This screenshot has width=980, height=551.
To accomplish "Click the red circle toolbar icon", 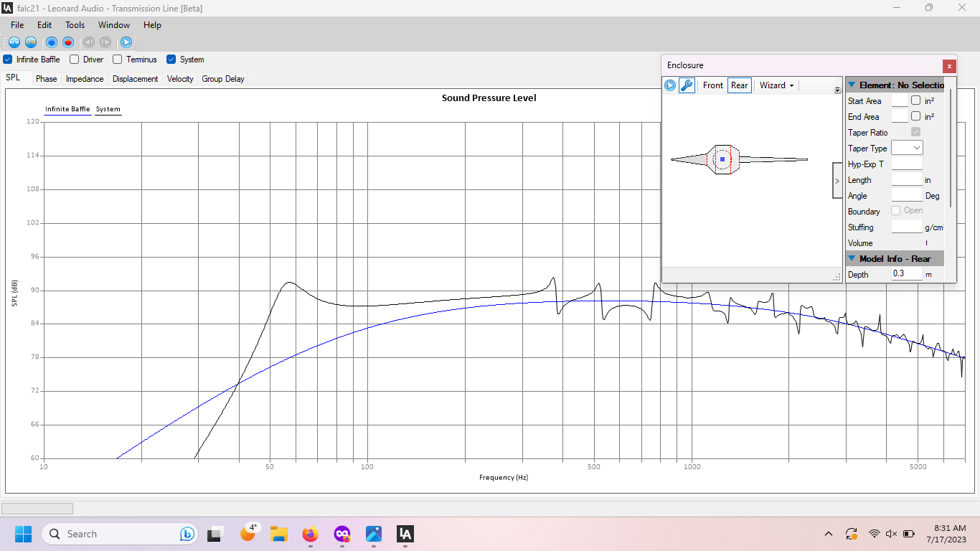I will tap(68, 42).
